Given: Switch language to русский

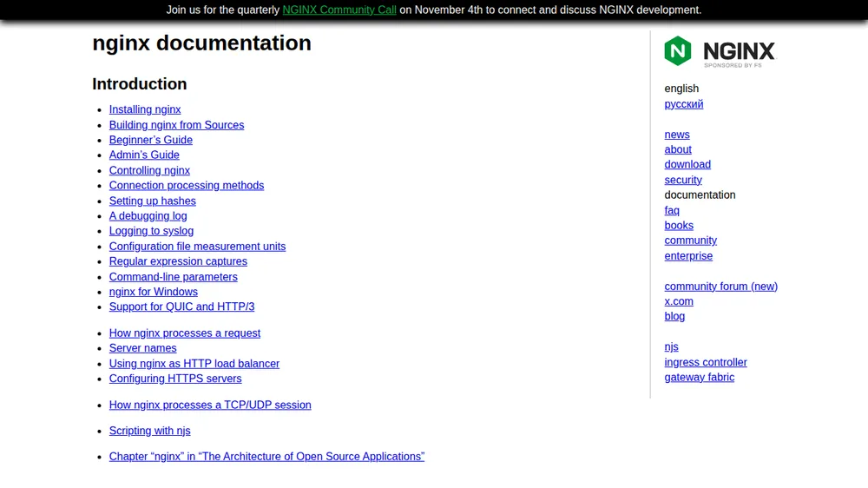Looking at the screenshot, I should [x=684, y=104].
